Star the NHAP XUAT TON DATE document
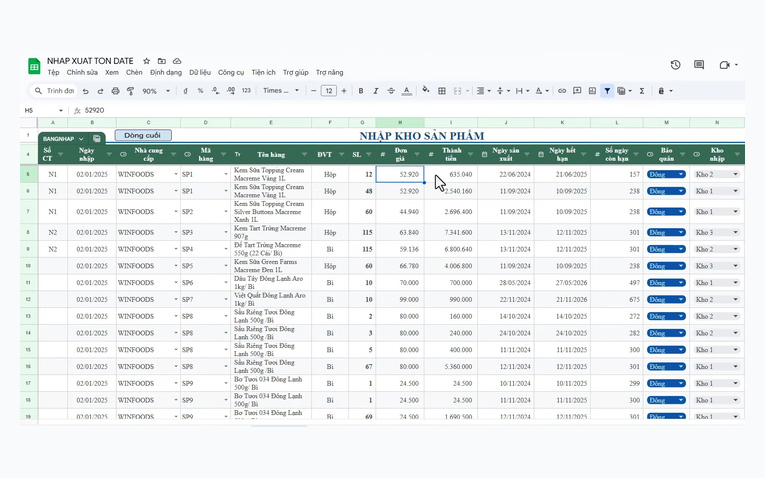Screen dimensions: 765x478 click(x=146, y=61)
